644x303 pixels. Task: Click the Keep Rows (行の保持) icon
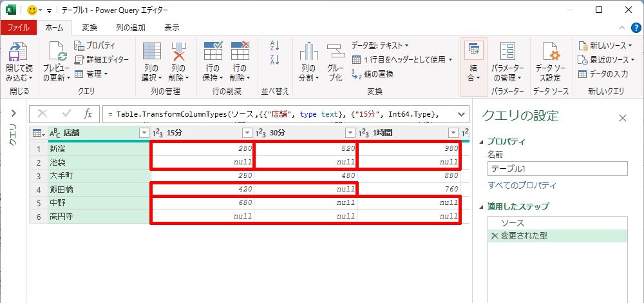[213, 52]
